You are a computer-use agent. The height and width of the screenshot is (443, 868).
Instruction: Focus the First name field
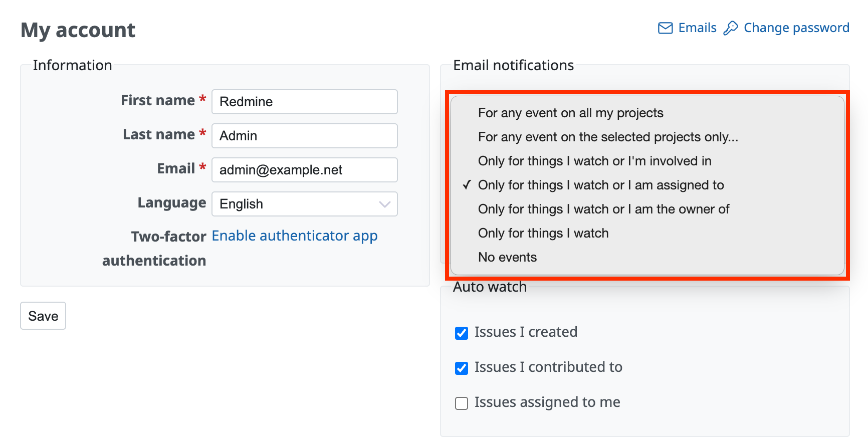305,102
